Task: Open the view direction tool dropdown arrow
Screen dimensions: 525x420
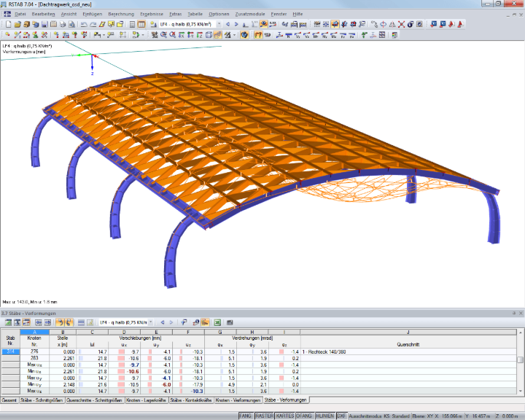Action: 234,35
